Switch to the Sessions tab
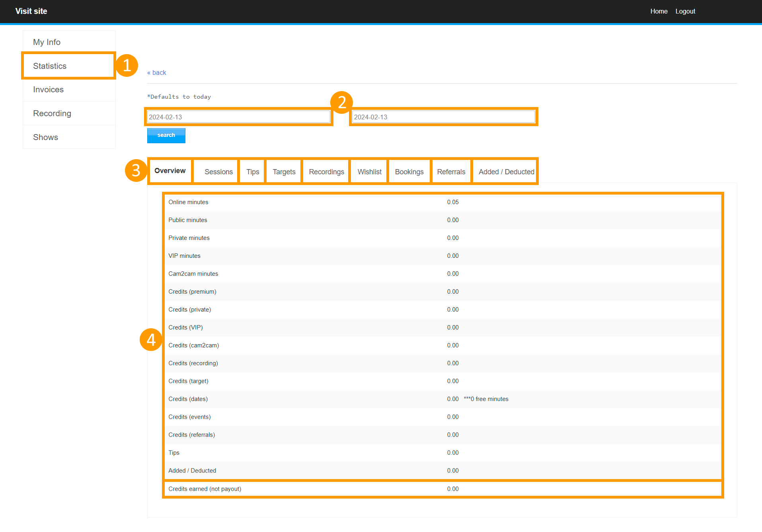Screen dimensions: 762x532 coord(218,172)
